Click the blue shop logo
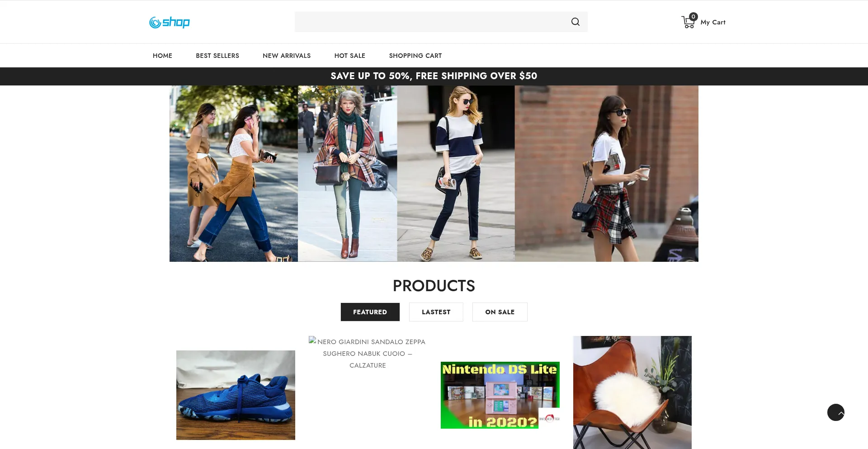This screenshot has width=868, height=449. (170, 22)
